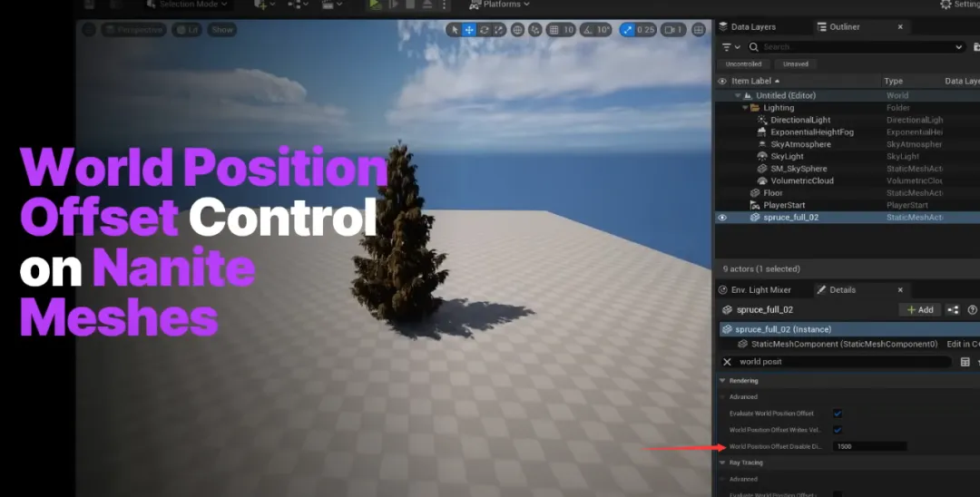Image resolution: width=980 pixels, height=497 pixels.
Task: Toggle grid snapping icon
Action: (554, 29)
